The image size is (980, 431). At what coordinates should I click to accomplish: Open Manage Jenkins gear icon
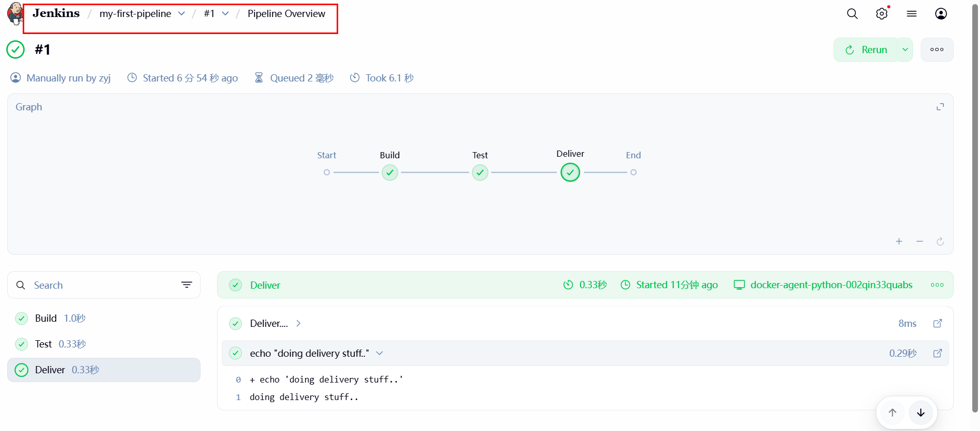[x=882, y=14]
